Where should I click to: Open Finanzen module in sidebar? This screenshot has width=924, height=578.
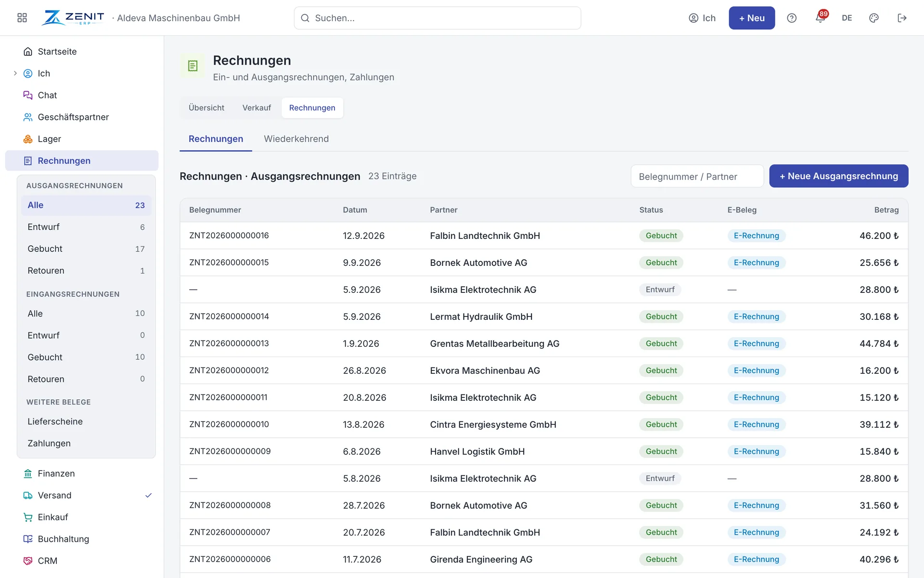tap(82, 473)
